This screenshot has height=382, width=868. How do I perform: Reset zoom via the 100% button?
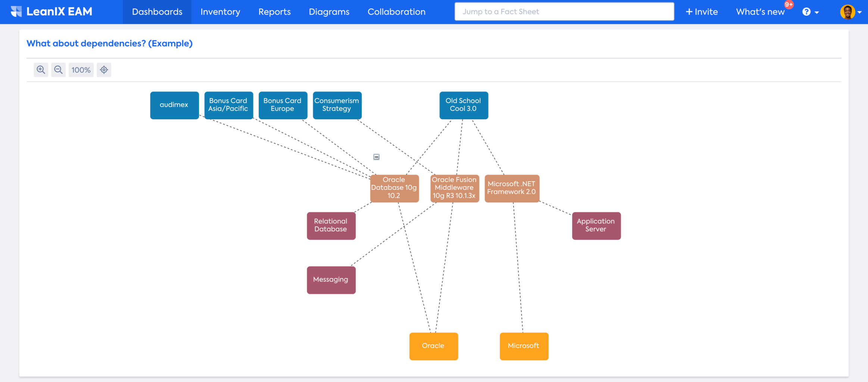[x=81, y=70]
